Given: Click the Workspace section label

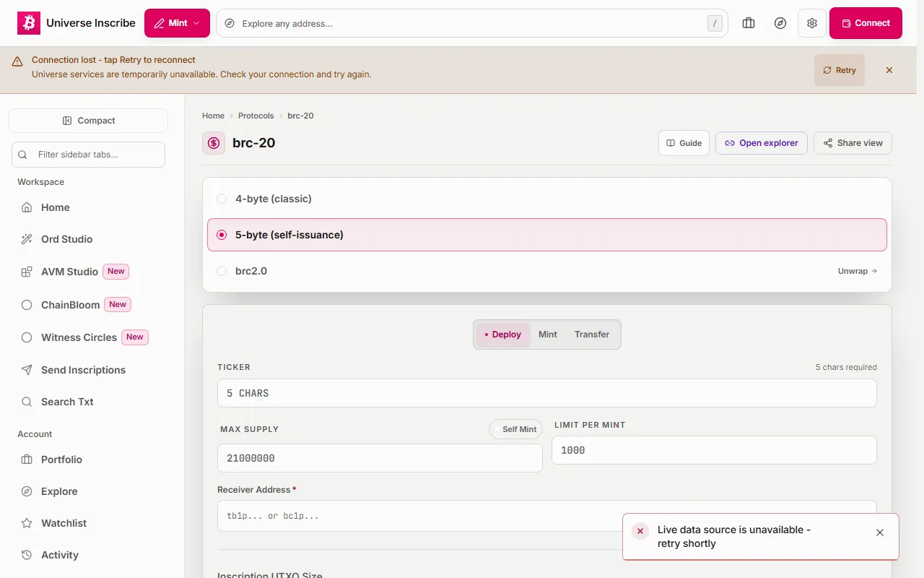Looking at the screenshot, I should (x=41, y=182).
